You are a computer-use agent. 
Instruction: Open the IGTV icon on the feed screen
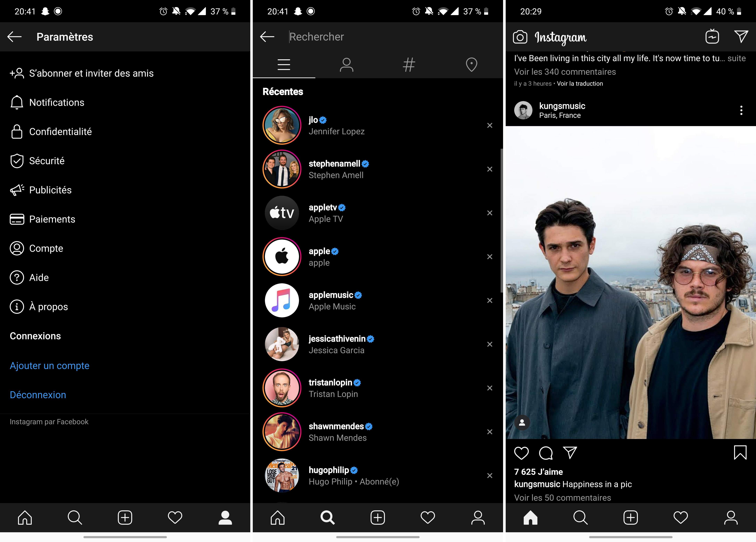712,37
